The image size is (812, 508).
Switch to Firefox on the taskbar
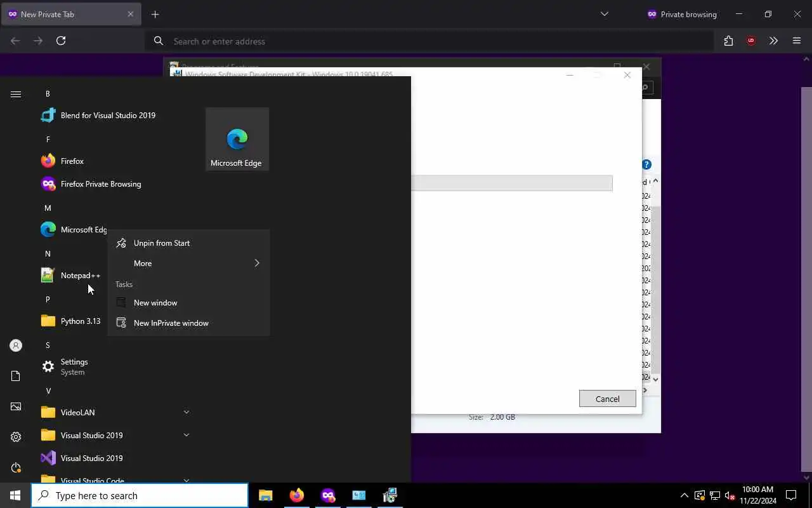tap(297, 495)
